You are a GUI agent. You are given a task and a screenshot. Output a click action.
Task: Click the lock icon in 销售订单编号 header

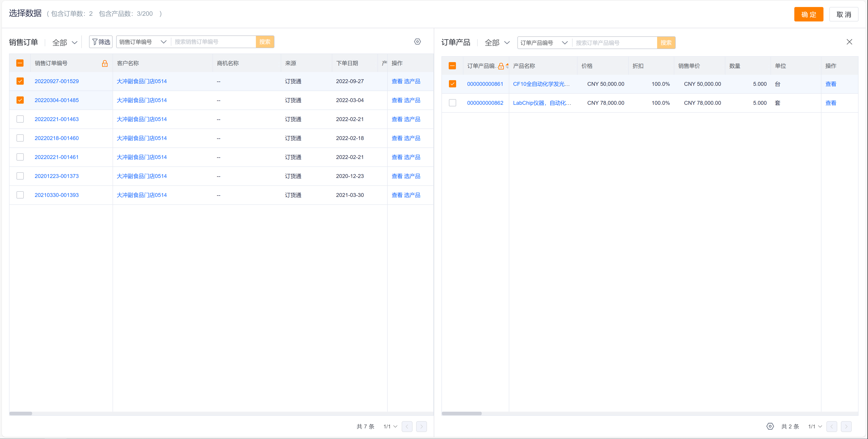coord(105,63)
